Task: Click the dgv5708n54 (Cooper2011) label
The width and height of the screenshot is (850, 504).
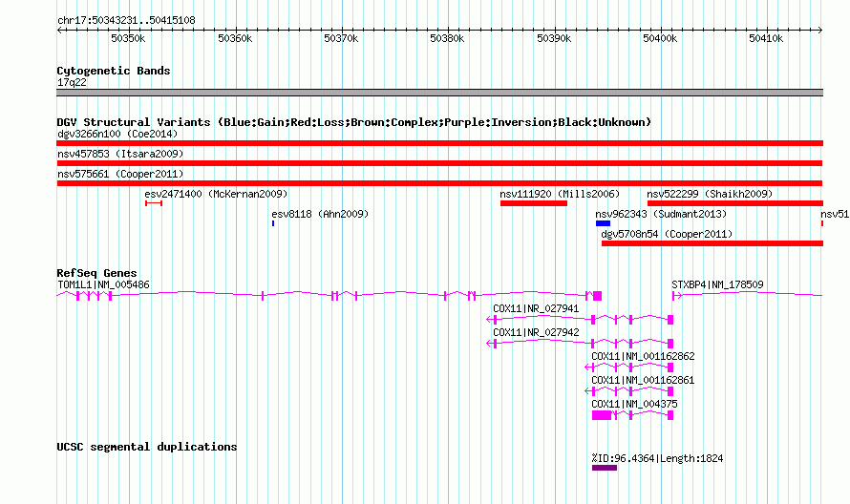Action: coord(667,234)
